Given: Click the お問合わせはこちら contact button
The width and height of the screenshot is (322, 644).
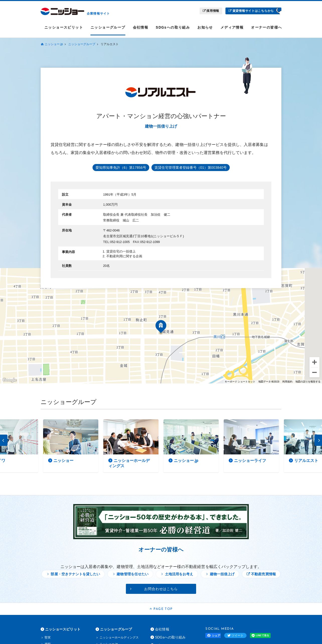Looking at the screenshot, I should [x=161, y=589].
